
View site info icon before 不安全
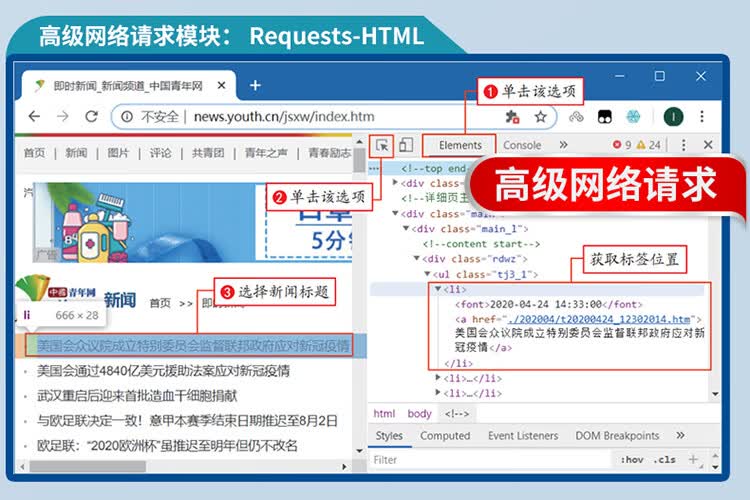click(127, 117)
